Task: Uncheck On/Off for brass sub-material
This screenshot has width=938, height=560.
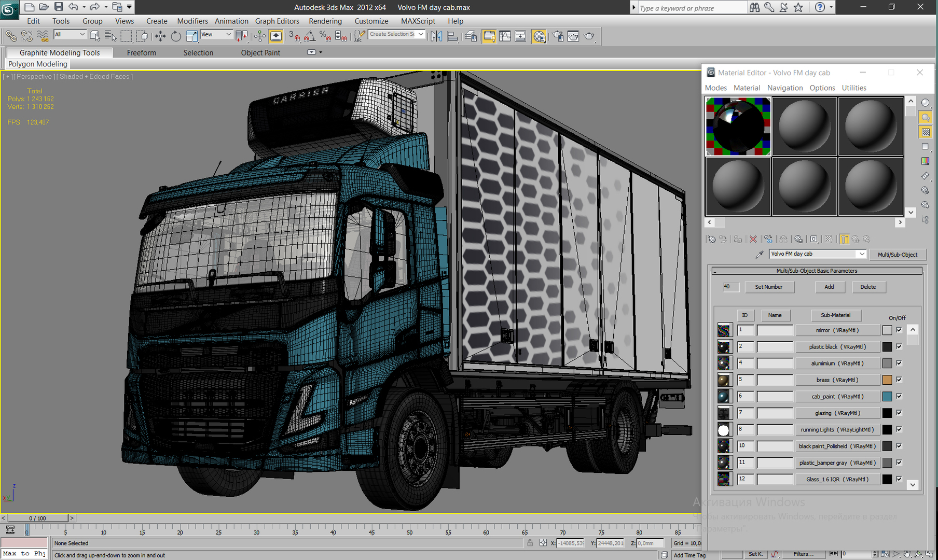Action: coord(899,380)
